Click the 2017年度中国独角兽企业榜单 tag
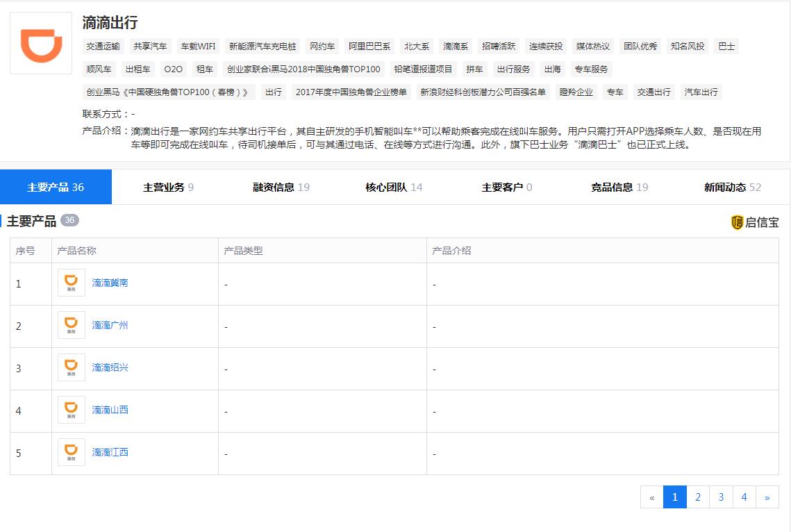 click(x=351, y=92)
